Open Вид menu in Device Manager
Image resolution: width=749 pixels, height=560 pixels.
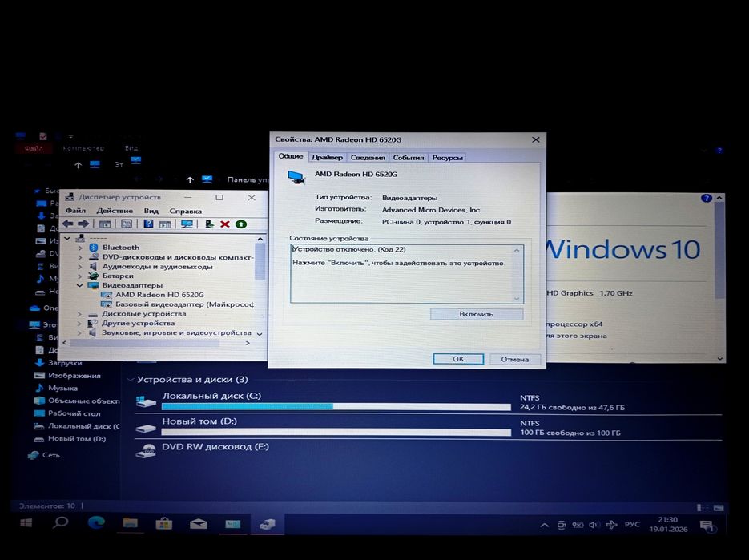pyautogui.click(x=151, y=211)
